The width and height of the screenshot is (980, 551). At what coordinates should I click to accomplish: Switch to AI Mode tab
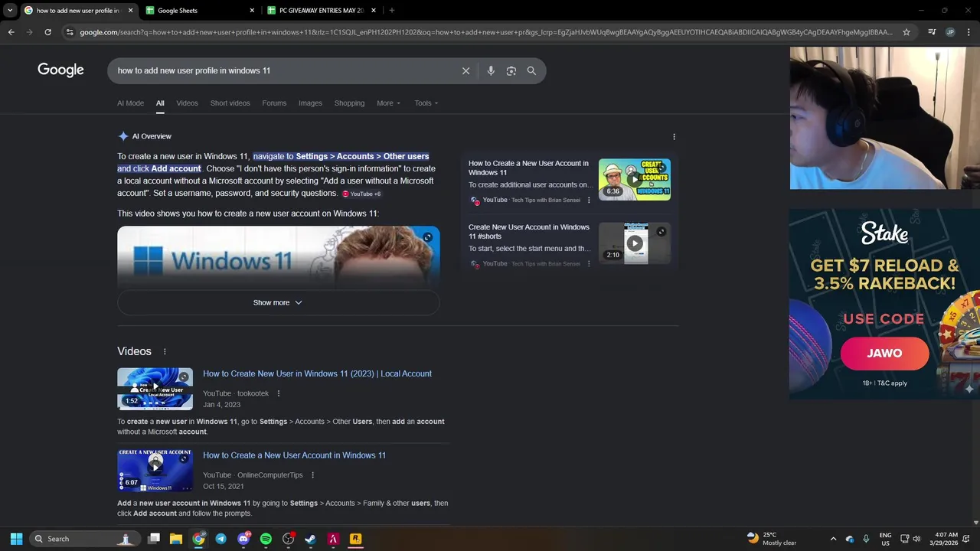coord(130,103)
